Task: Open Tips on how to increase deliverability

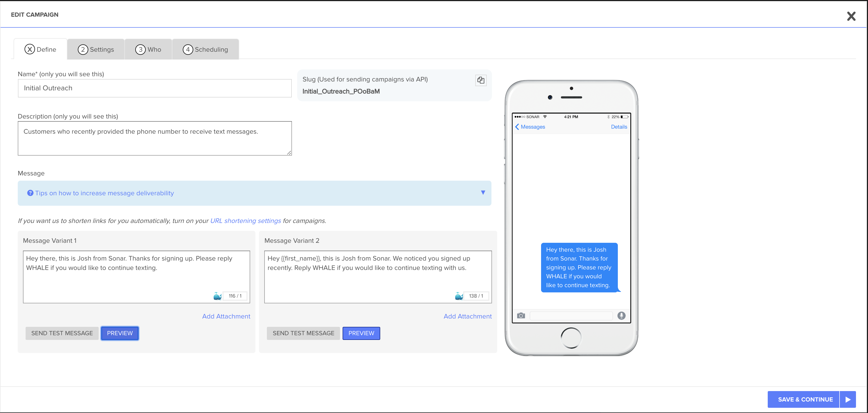Action: pos(104,193)
